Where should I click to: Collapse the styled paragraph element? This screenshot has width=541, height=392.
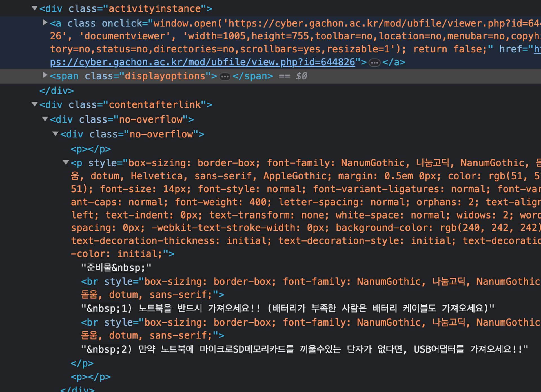pos(66,162)
